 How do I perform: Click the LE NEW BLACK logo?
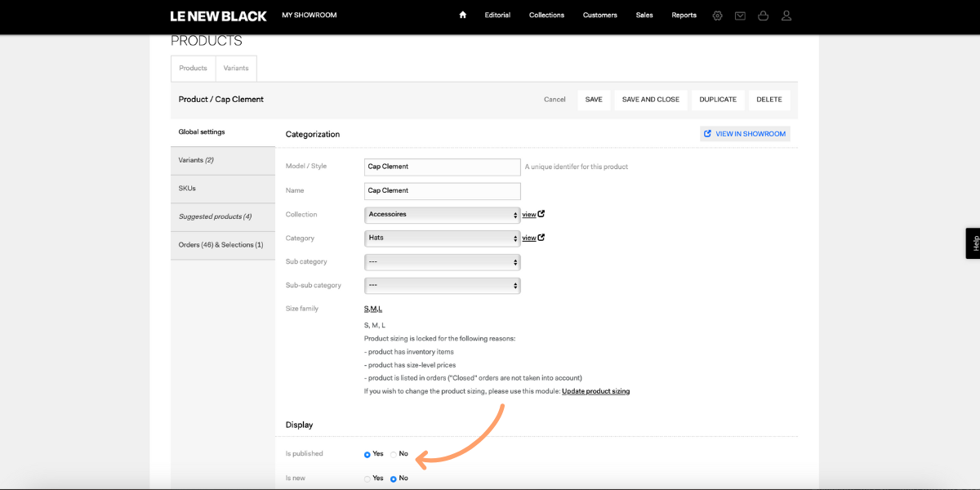pyautogui.click(x=218, y=16)
